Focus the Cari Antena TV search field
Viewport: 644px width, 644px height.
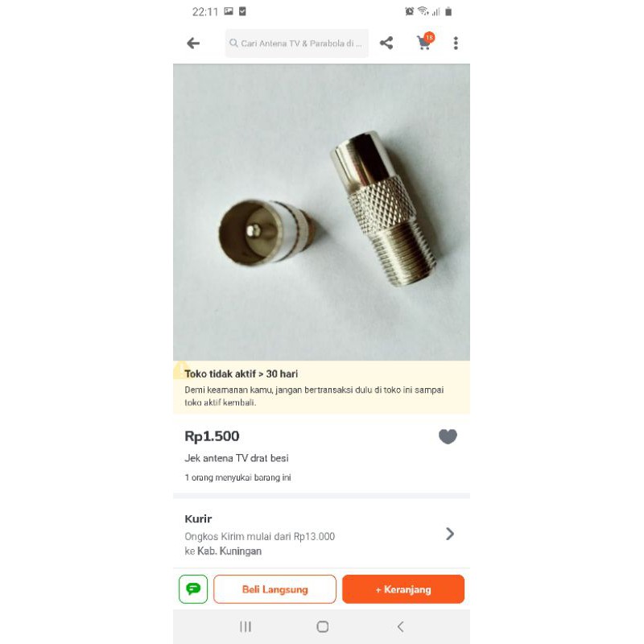296,43
